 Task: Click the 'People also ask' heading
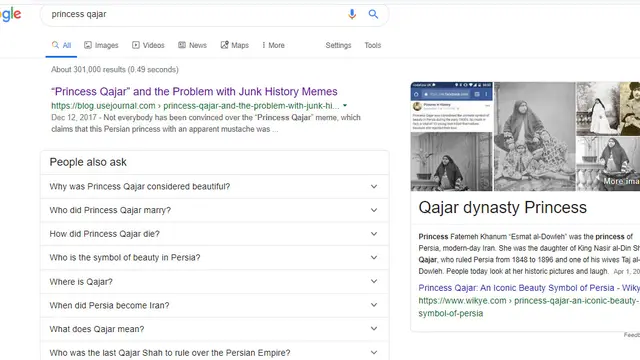(88, 162)
